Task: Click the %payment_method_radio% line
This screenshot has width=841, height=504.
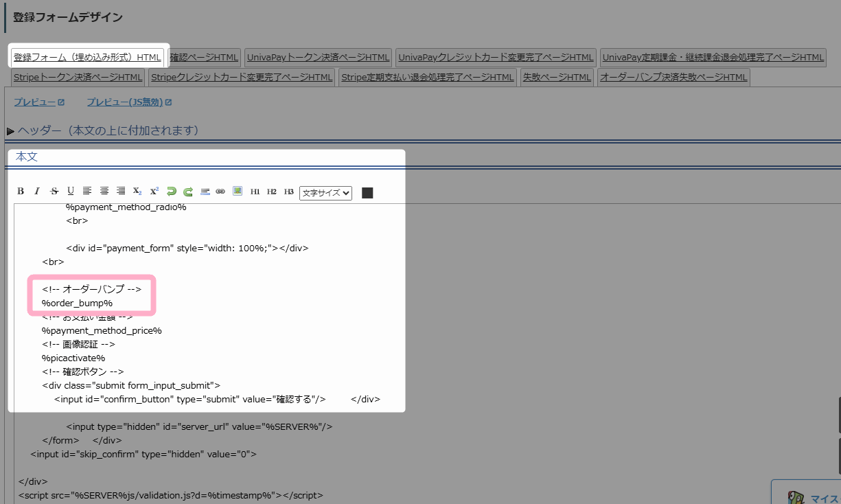Action: click(x=126, y=207)
